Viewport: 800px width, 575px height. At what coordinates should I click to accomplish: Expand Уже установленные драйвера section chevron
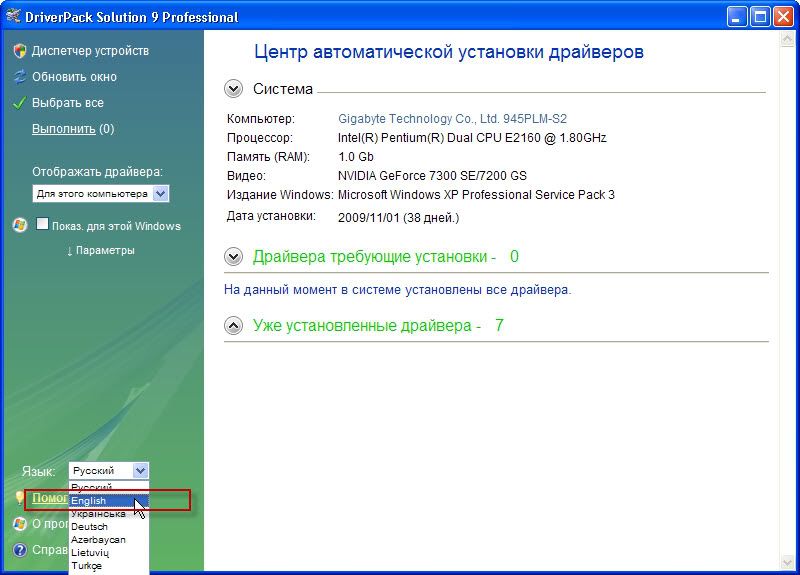pyautogui.click(x=233, y=326)
